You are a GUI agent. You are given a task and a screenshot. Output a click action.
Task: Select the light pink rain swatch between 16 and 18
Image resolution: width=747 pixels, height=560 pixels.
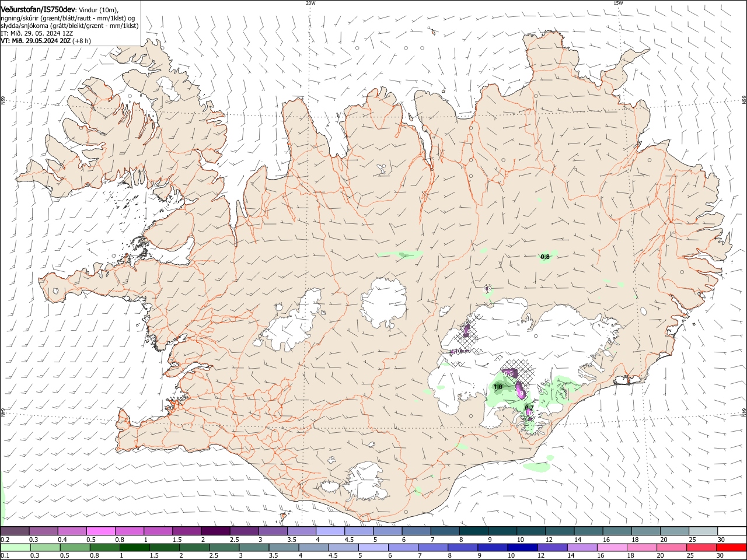[611, 548]
